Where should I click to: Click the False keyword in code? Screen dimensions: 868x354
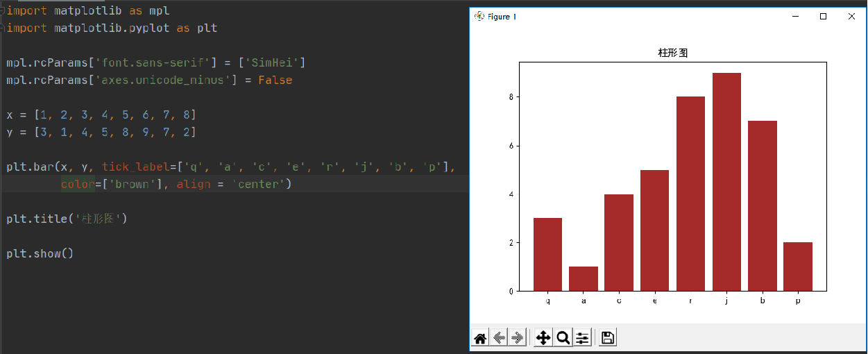[x=275, y=81]
